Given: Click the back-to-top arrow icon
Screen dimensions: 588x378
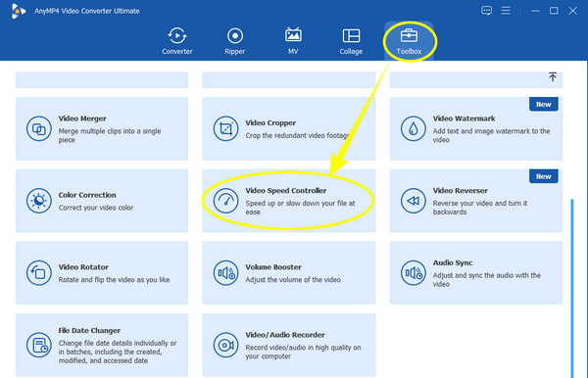Looking at the screenshot, I should point(553,76).
